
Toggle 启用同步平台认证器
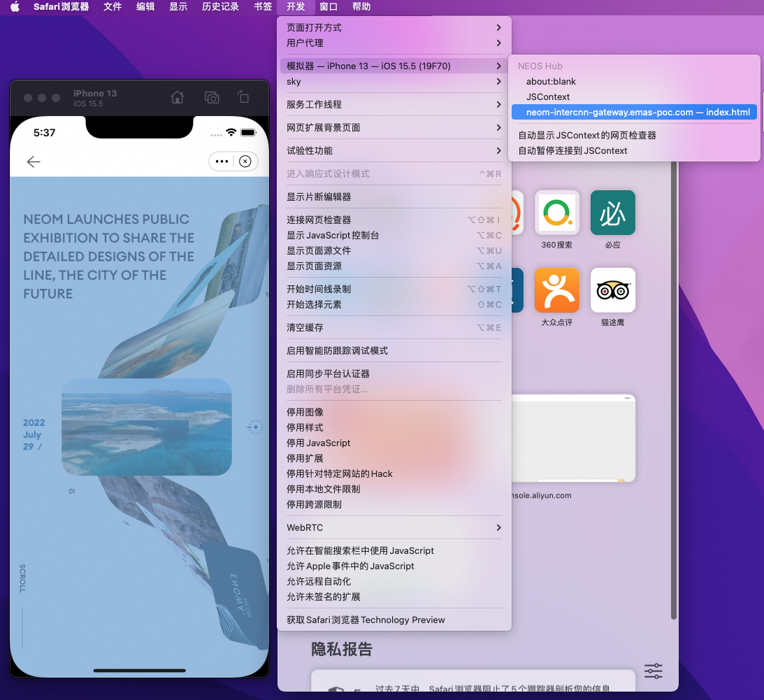point(394,374)
